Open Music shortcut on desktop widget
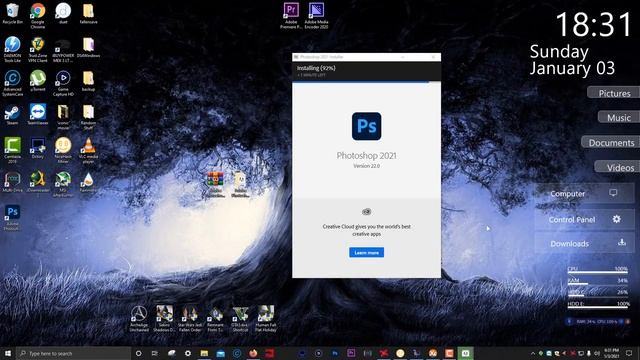This screenshot has width=640, height=360. click(619, 118)
